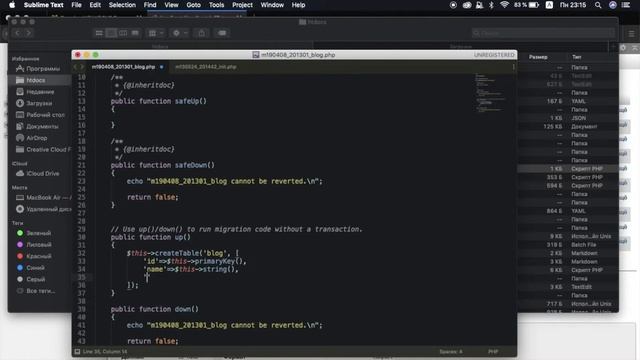
Task: Sort Finder list by Тип column
Action: pos(576,57)
